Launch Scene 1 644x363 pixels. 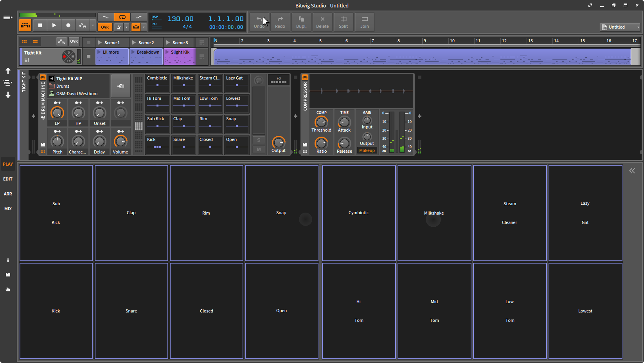(100, 42)
